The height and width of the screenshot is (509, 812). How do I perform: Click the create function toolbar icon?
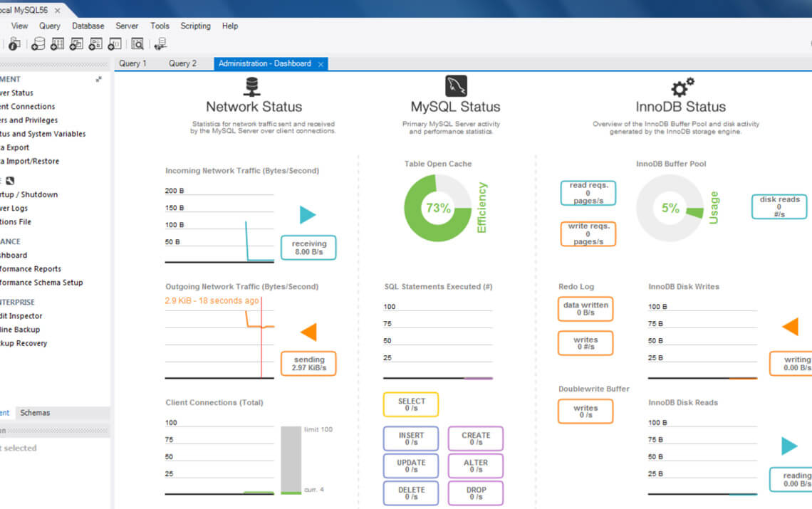pyautogui.click(x=114, y=44)
